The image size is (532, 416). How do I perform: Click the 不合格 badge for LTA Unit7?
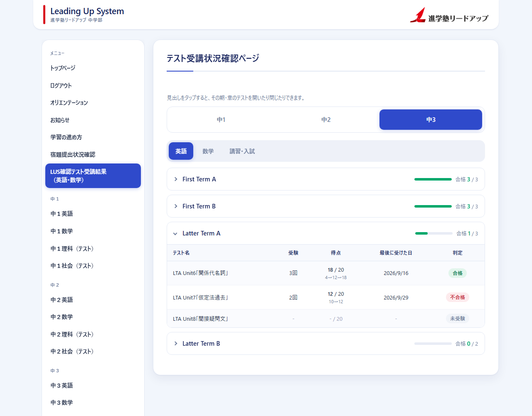coord(458,297)
